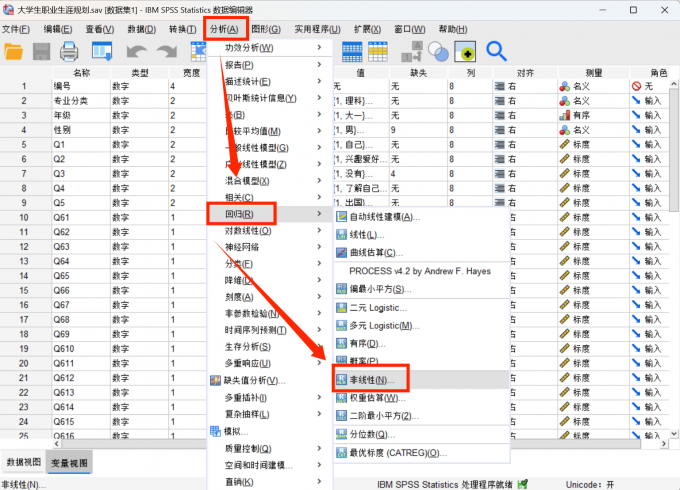Click the yellow grid toolbar icon
Viewport: 680px width, 490px height.
click(378, 52)
